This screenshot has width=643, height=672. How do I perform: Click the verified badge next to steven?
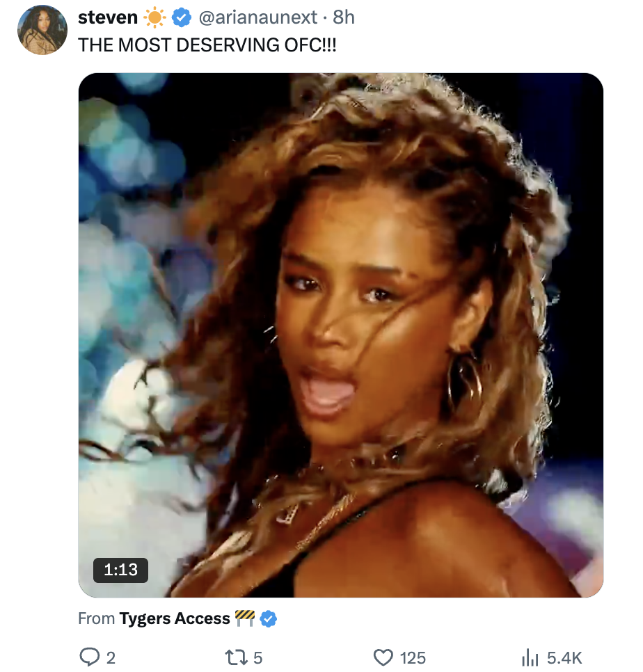click(182, 17)
